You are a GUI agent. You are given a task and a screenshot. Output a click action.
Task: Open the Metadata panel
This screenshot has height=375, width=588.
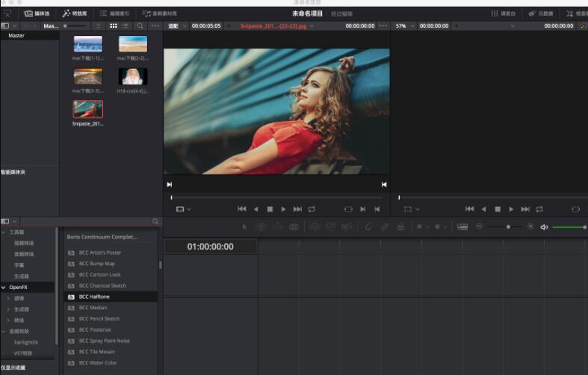(x=541, y=13)
